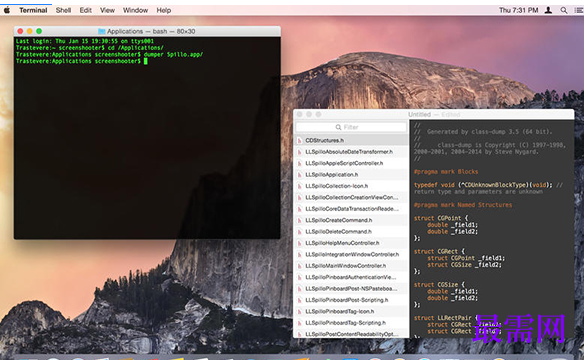The height and width of the screenshot is (360, 584).
Task: Click the Filter search field
Action: tap(351, 127)
